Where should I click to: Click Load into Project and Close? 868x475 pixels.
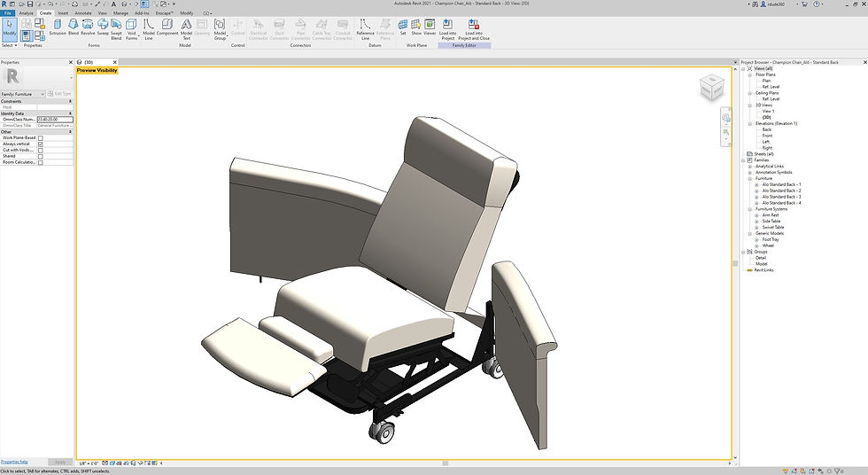tap(474, 29)
